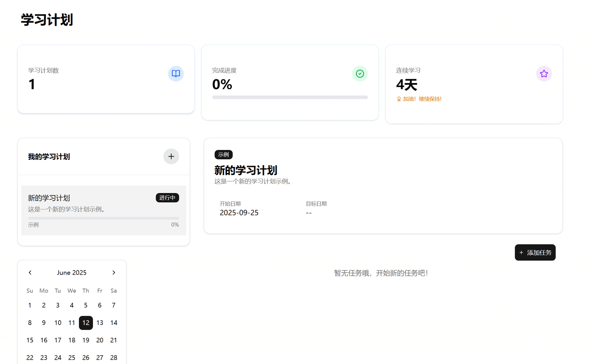The width and height of the screenshot is (595, 364).
Task: Click the 学习计划数 stats card
Action: (106, 79)
